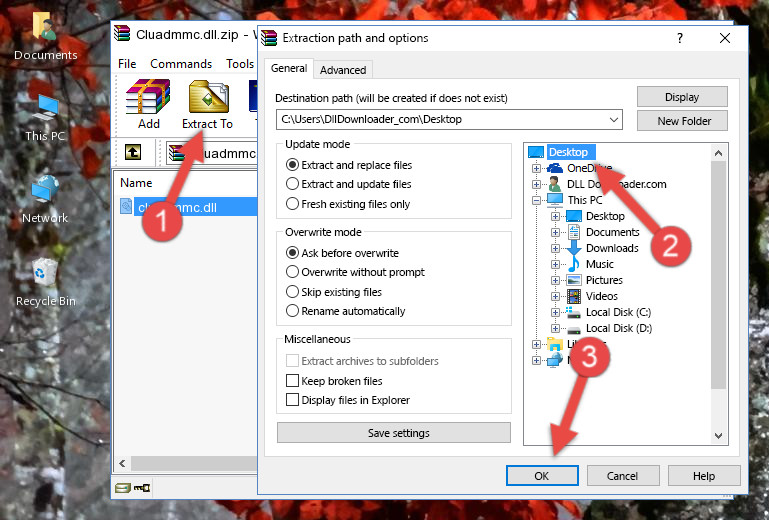769x520 pixels.
Task: Go up one level in WinRAR window
Action: 133,153
